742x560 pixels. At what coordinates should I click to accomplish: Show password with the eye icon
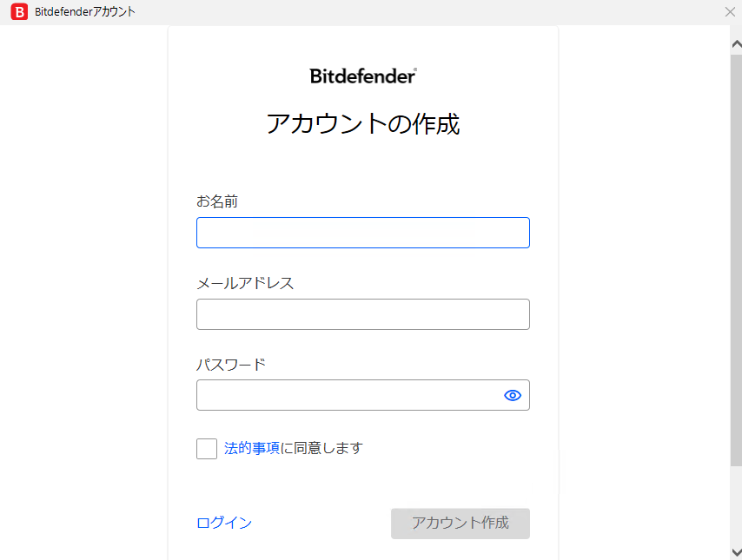(513, 395)
